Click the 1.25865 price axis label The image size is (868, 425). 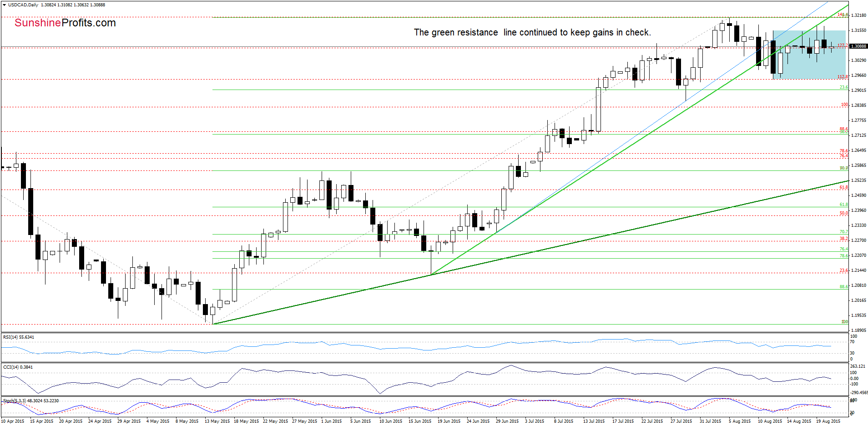coord(858,165)
